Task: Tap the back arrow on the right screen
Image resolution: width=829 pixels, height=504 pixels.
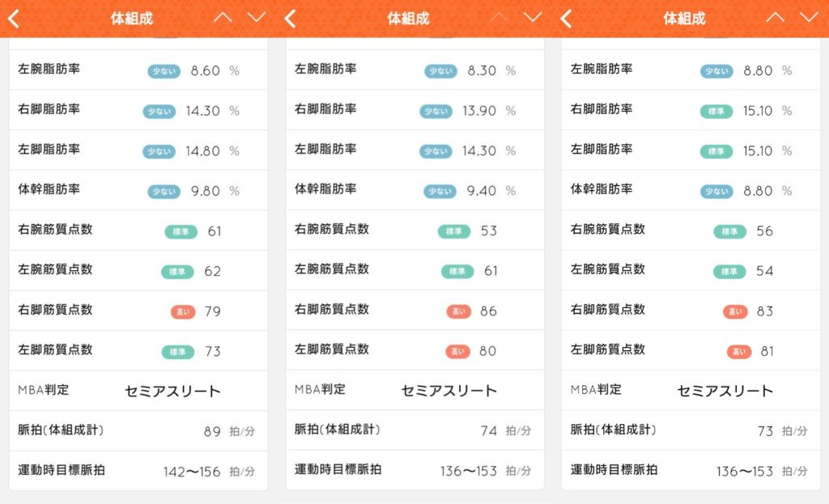Action: point(566,19)
